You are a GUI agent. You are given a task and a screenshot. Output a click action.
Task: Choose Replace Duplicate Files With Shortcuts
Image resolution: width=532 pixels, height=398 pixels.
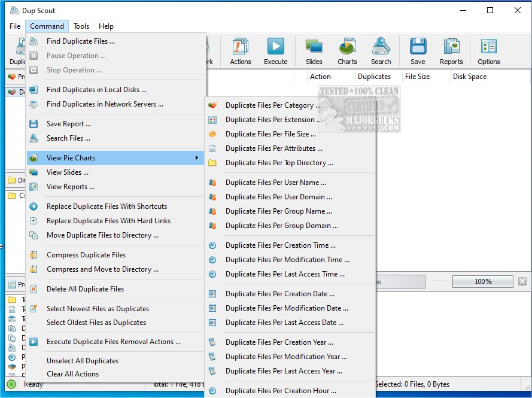(116, 206)
